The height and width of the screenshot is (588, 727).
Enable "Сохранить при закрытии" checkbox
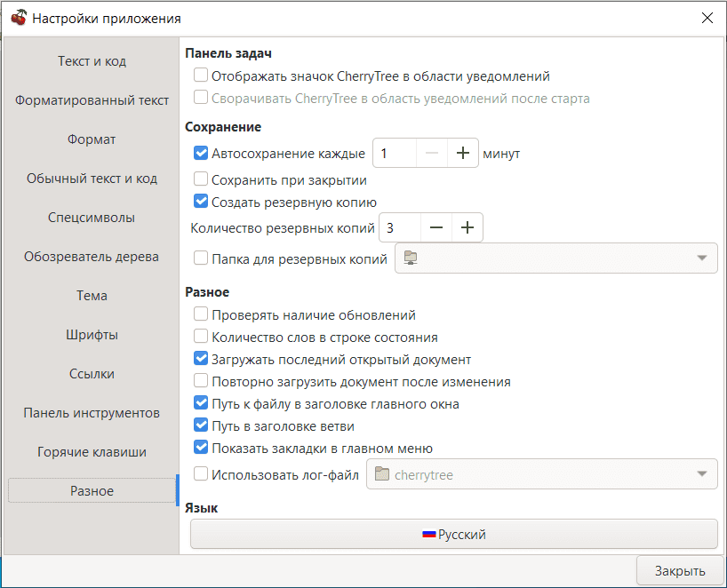201,179
